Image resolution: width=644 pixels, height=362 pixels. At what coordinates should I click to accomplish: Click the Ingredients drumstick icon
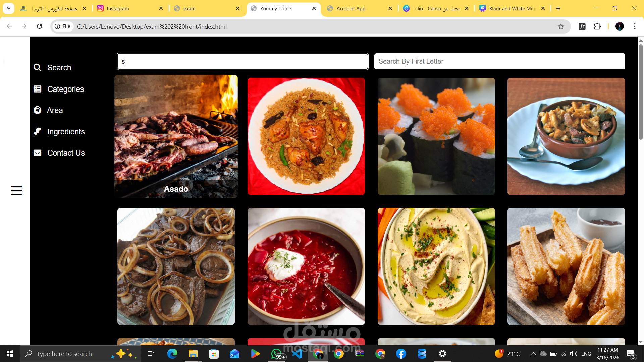pos(37,132)
